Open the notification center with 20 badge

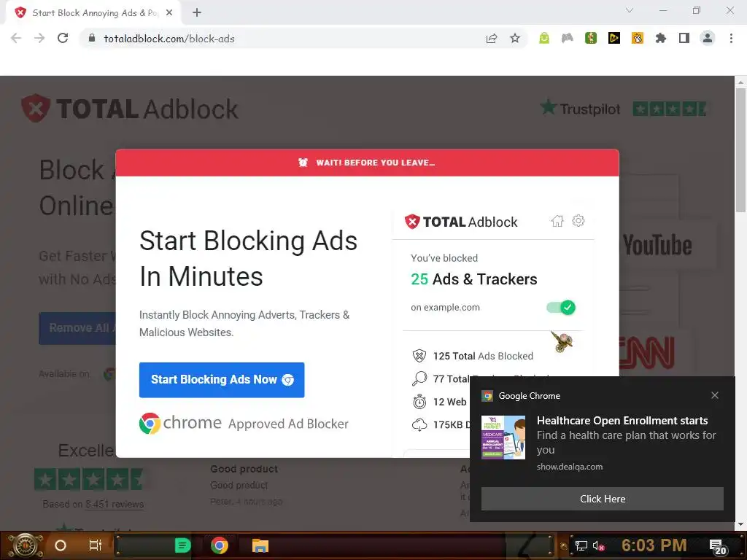[x=718, y=547]
